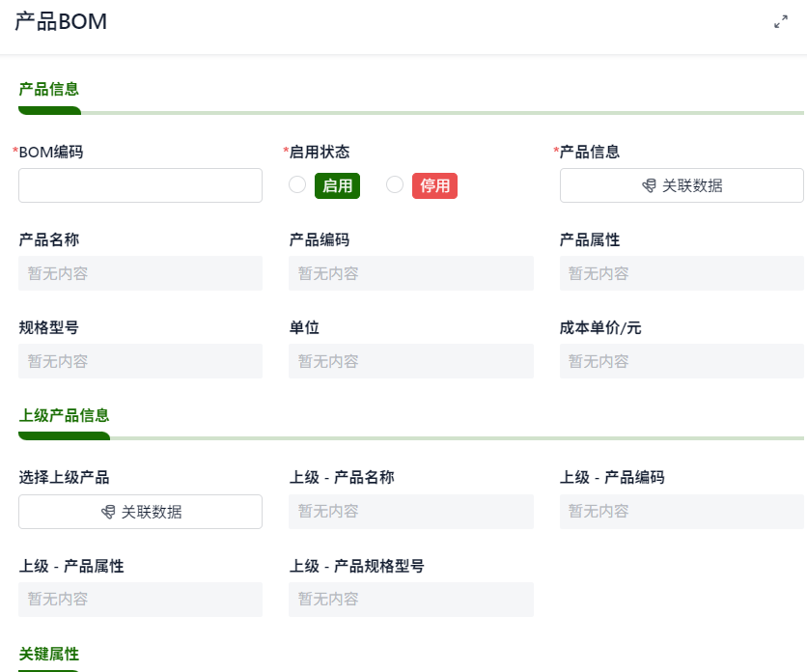Click the 上级 - 产品名称 field
This screenshot has width=807, height=672.
coord(411,512)
